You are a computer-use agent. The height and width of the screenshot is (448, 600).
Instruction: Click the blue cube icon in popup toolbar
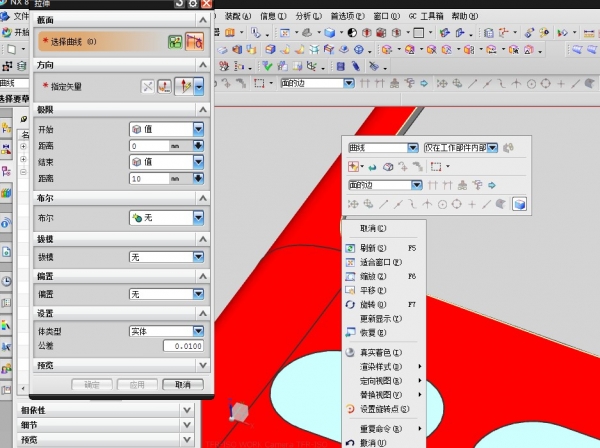(519, 204)
